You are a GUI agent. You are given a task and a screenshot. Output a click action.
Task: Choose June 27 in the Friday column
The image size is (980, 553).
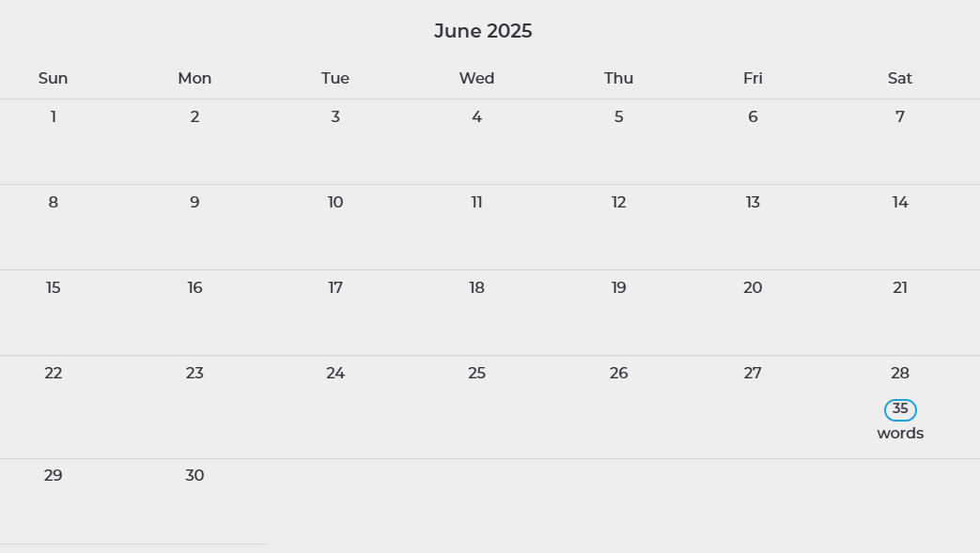pyautogui.click(x=753, y=374)
